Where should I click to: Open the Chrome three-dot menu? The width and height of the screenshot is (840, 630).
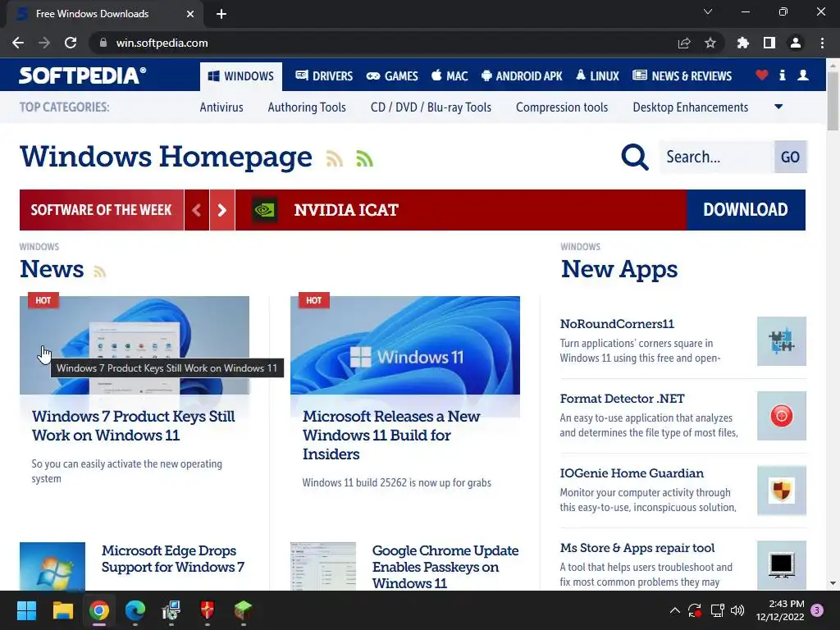click(x=822, y=43)
